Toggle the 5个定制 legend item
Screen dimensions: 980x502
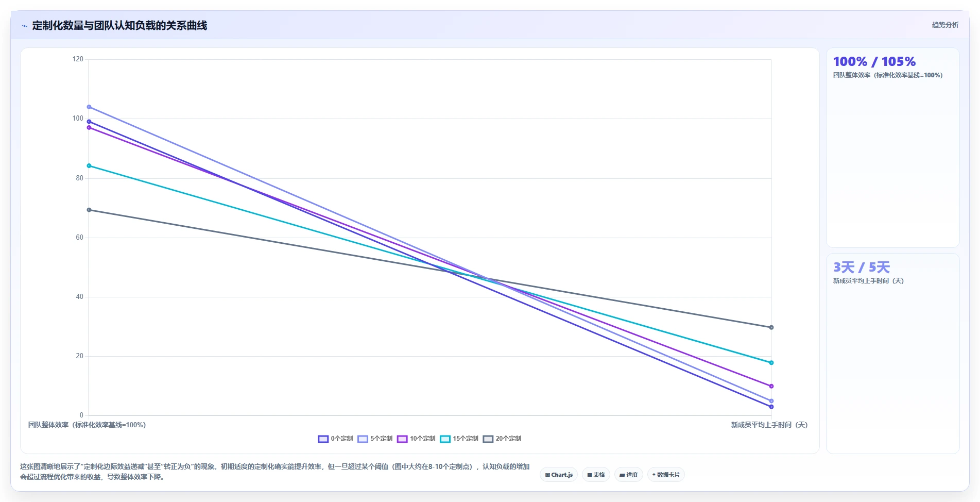click(375, 439)
